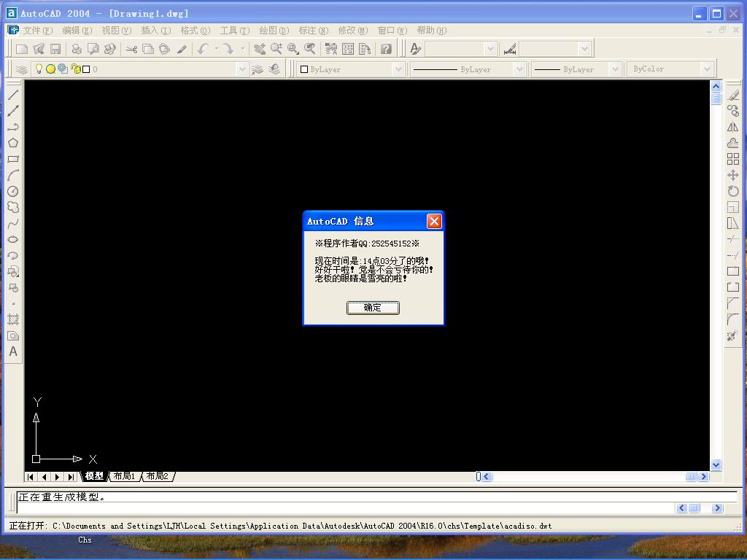The width and height of the screenshot is (747, 560).
Task: Open the 编辑 menu
Action: 77,31
